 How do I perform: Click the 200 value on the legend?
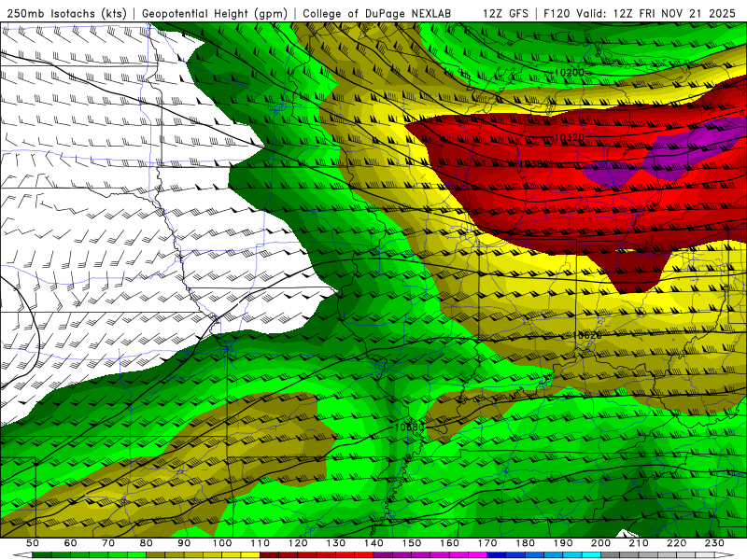600,543
